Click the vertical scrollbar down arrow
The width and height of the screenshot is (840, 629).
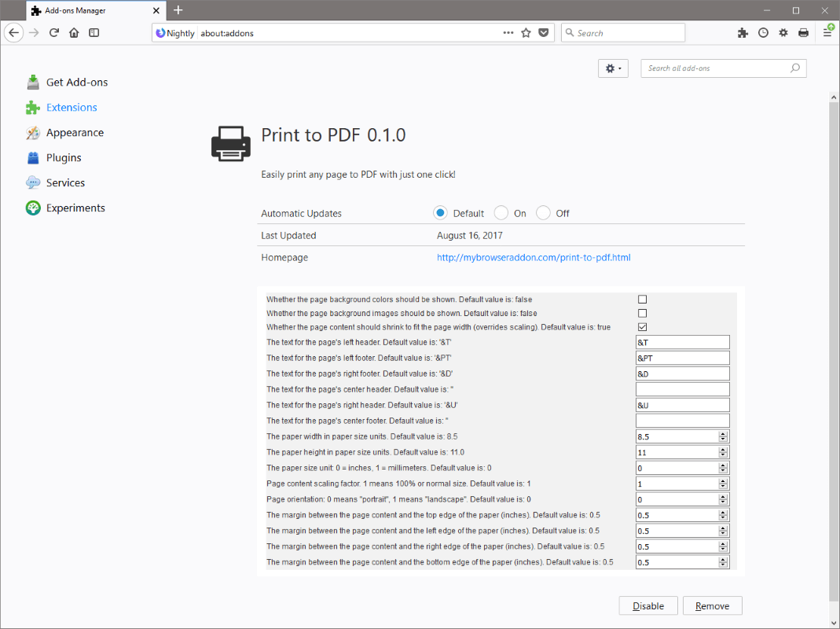point(834,623)
